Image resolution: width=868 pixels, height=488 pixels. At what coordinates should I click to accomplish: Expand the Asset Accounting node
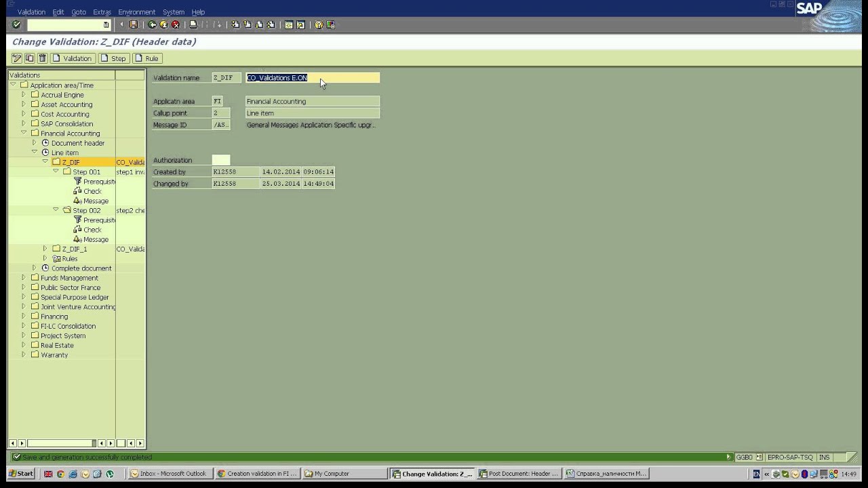click(24, 104)
